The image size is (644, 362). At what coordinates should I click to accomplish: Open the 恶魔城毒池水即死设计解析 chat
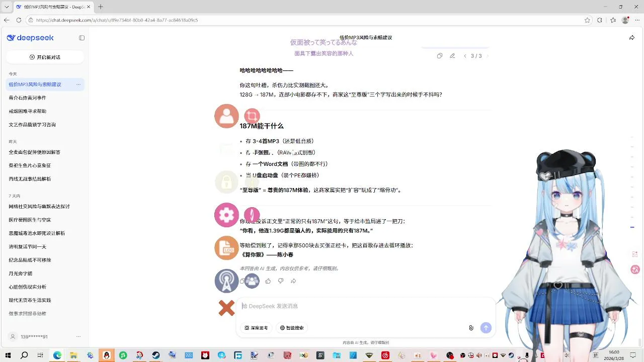(37, 233)
